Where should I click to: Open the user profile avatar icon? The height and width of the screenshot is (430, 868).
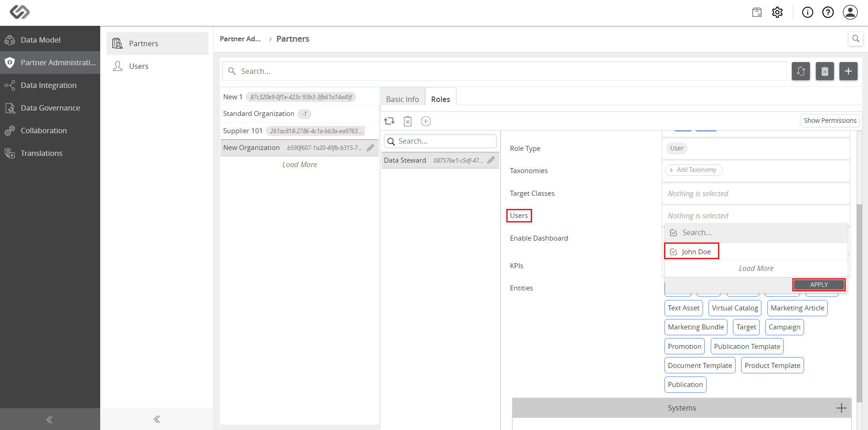[x=850, y=12]
